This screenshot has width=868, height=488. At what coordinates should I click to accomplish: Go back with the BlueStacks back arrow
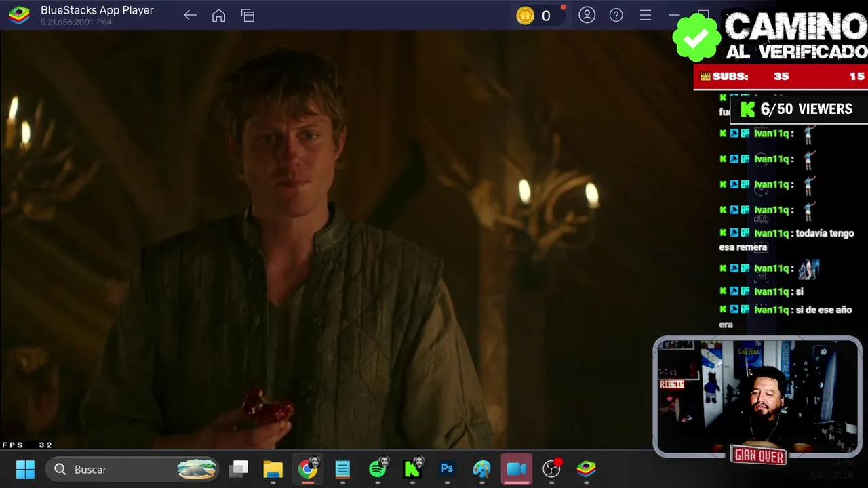point(190,16)
